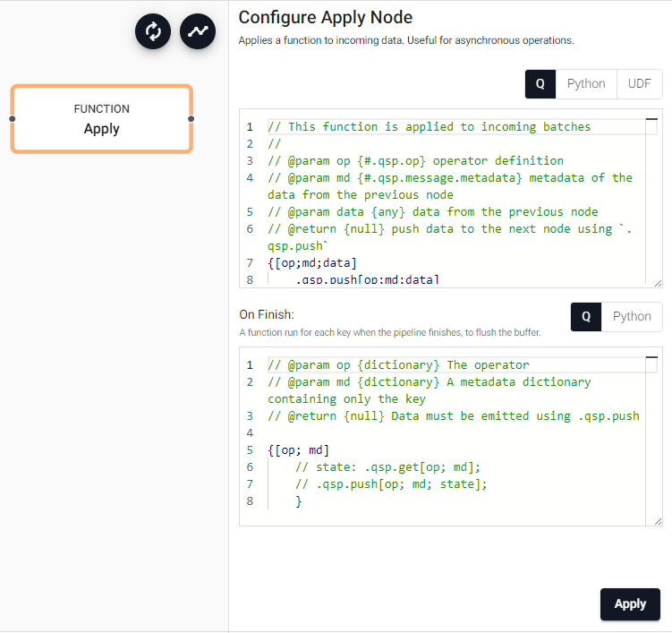Click the On Finish editor resize handle corner
Image resolution: width=672 pixels, height=633 pixels.
click(659, 521)
